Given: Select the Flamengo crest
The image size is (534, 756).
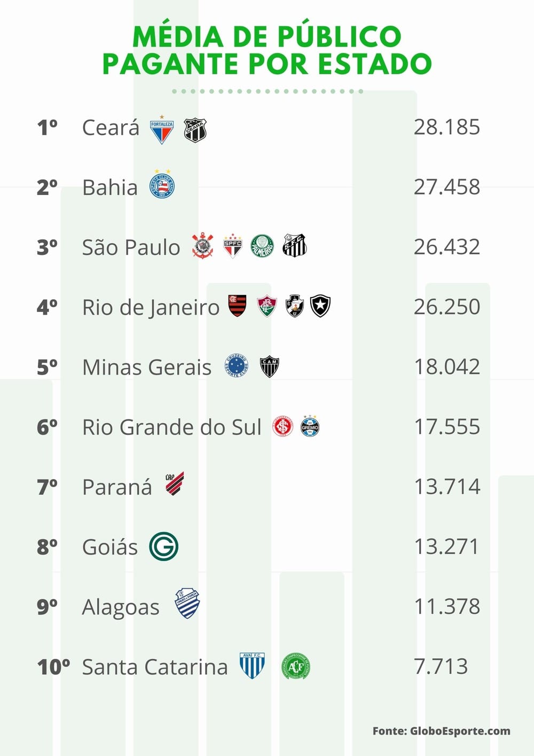Looking at the screenshot, I should (237, 306).
